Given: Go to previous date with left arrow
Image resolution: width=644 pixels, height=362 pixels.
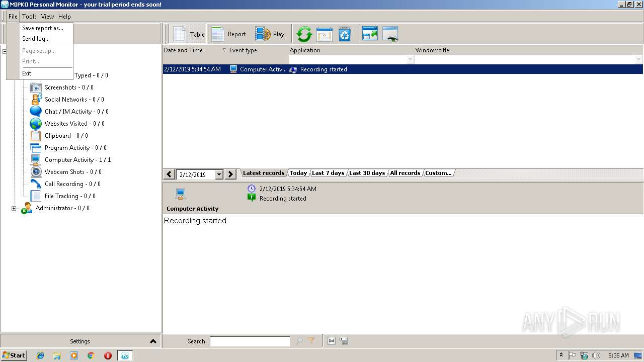Looking at the screenshot, I should (170, 174).
